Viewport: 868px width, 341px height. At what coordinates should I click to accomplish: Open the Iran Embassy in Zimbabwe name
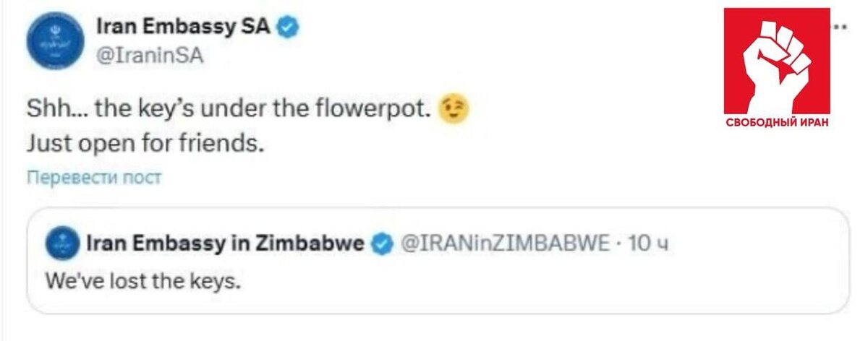pyautogui.click(x=224, y=245)
